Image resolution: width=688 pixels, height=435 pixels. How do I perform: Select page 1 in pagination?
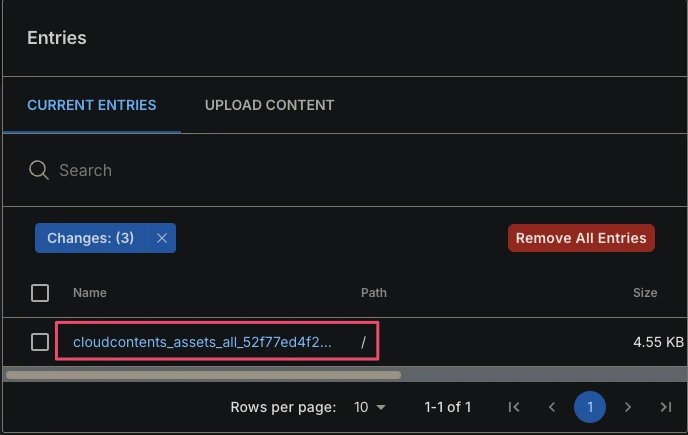(590, 407)
